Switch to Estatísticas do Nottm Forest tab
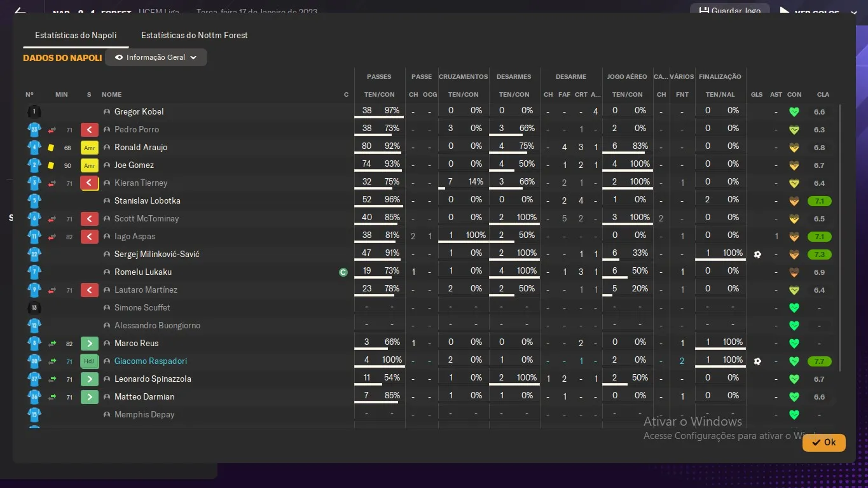The width and height of the screenshot is (868, 488). click(194, 35)
